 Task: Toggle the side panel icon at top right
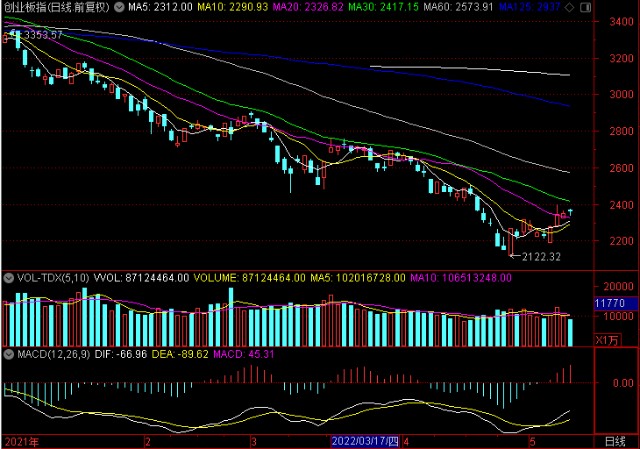click(x=585, y=7)
